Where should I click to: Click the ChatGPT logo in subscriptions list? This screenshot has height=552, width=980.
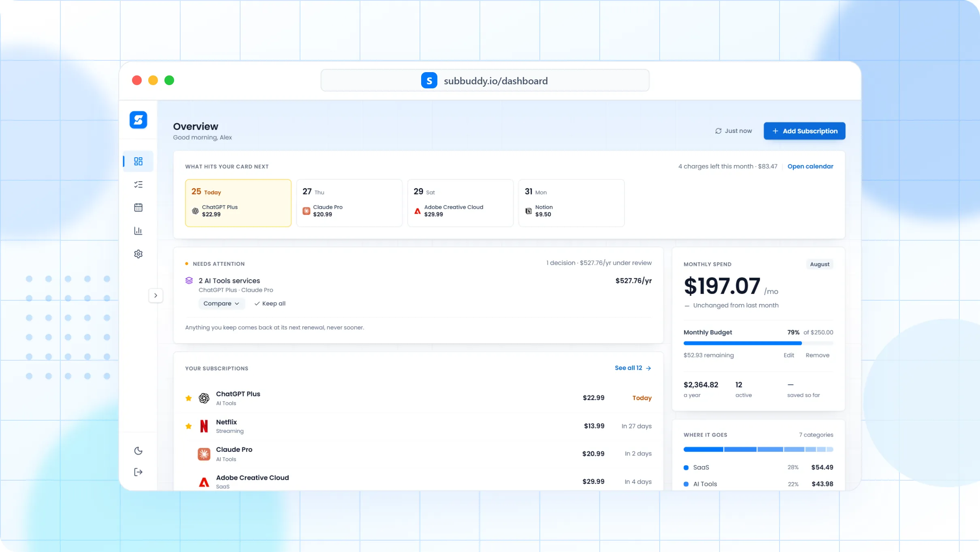[204, 398]
